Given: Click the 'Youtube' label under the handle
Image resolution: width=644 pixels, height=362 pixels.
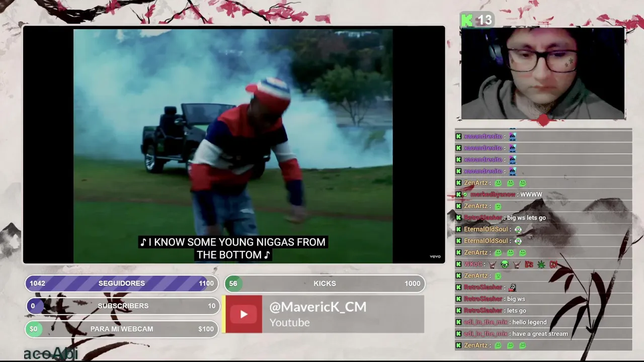Looking at the screenshot, I should click(290, 323).
